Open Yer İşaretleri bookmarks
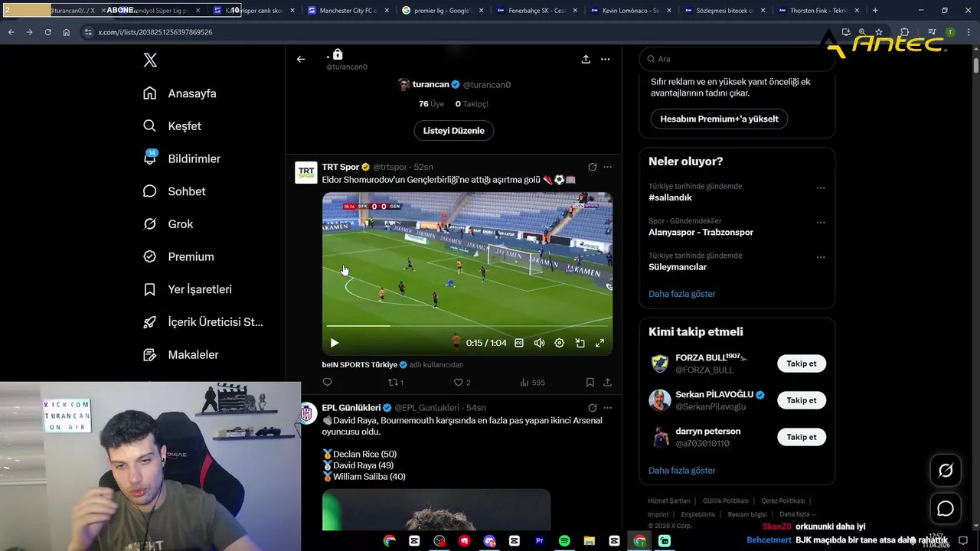 coord(188,289)
